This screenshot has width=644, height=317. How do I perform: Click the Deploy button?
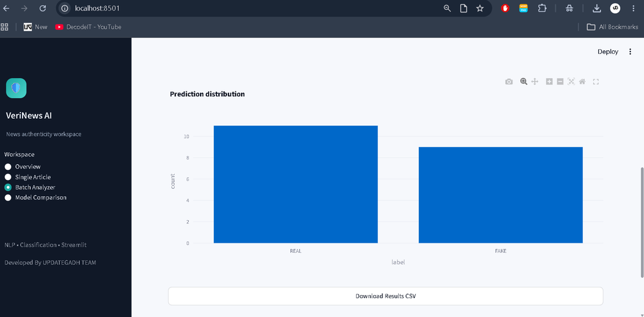click(608, 52)
